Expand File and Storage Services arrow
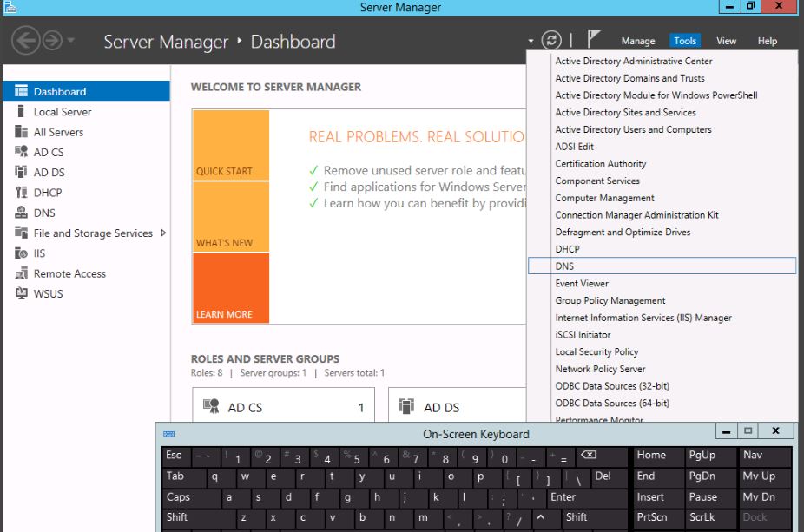Screen dimensions: 804x532 pyautogui.click(x=163, y=233)
